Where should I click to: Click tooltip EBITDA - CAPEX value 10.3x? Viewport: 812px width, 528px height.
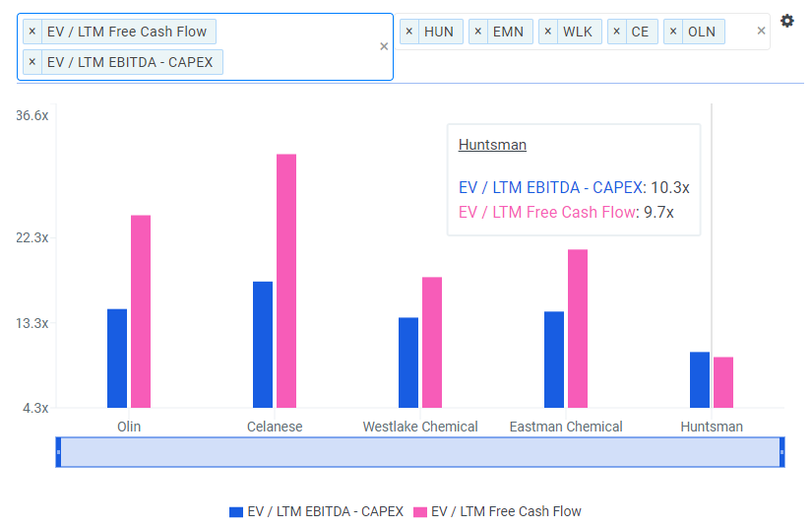click(670, 187)
